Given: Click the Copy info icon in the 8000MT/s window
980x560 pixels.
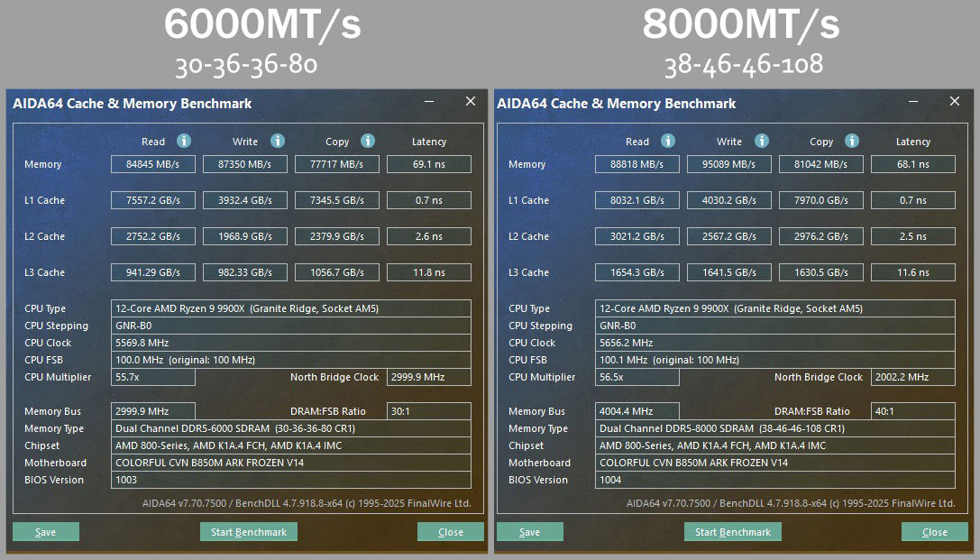Looking at the screenshot, I should click(x=852, y=141).
